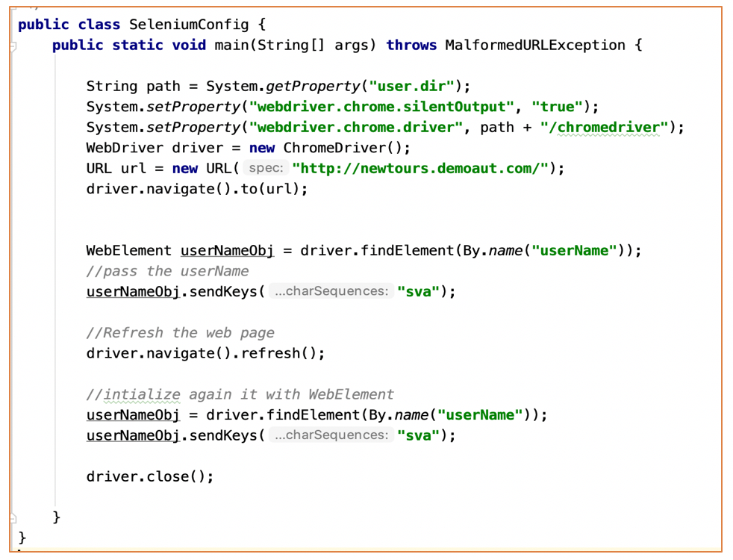
Task: Click the 'WebElement' type in userNameObj declaration
Action: pos(129,251)
